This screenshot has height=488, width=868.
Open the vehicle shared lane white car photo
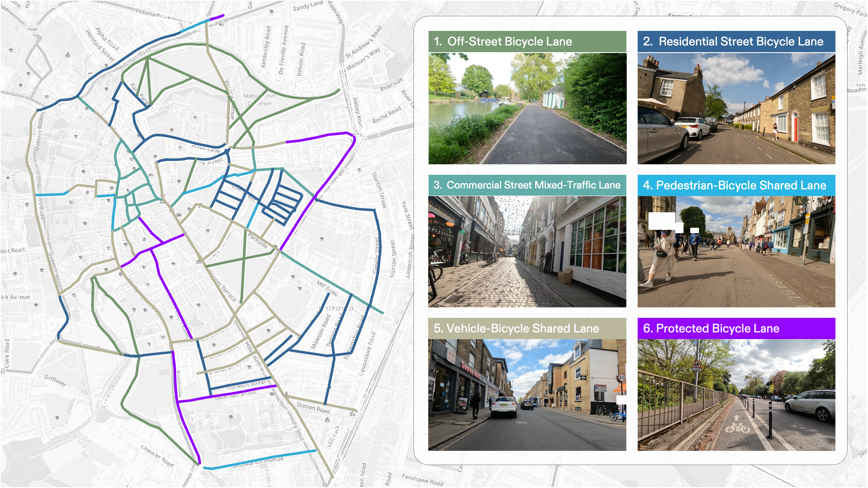527,395
